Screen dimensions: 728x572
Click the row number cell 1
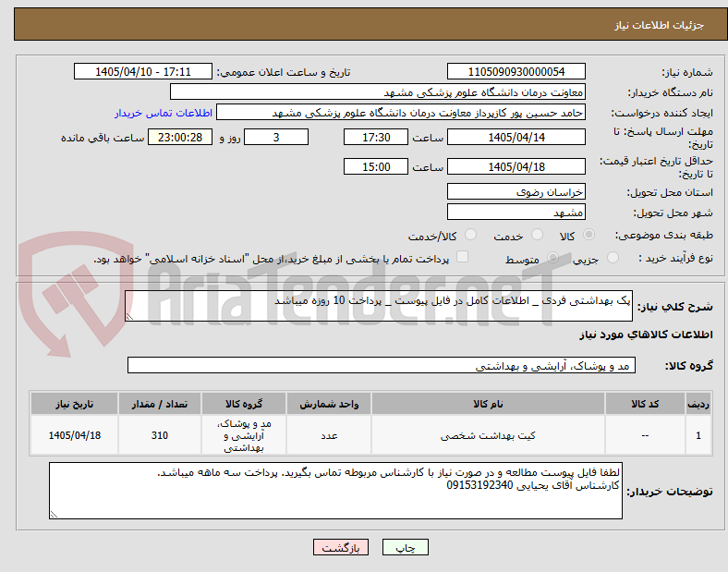(x=698, y=435)
